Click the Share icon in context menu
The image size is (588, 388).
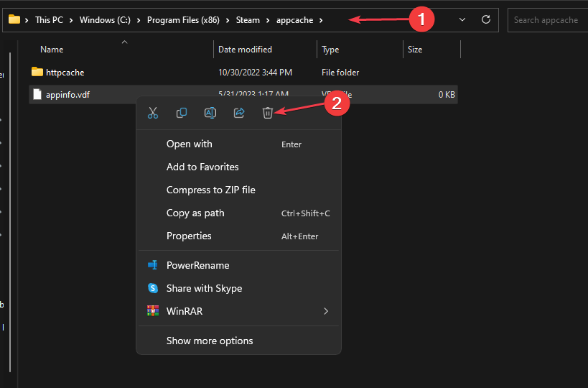pos(239,113)
